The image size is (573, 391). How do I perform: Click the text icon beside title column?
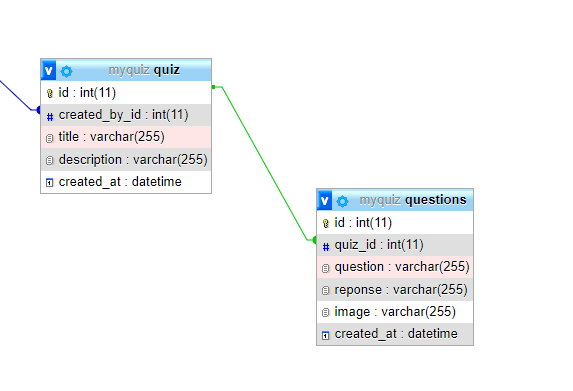pyautogui.click(x=49, y=138)
